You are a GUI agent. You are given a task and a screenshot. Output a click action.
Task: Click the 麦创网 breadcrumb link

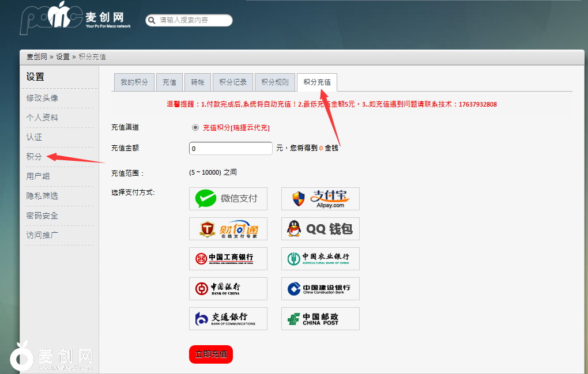point(37,57)
